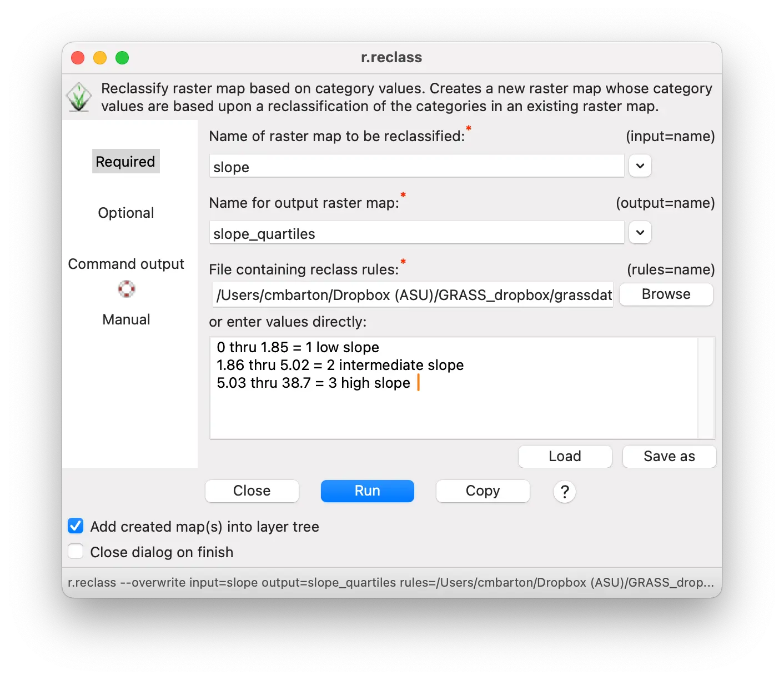Open the Command output tab

[x=126, y=264]
